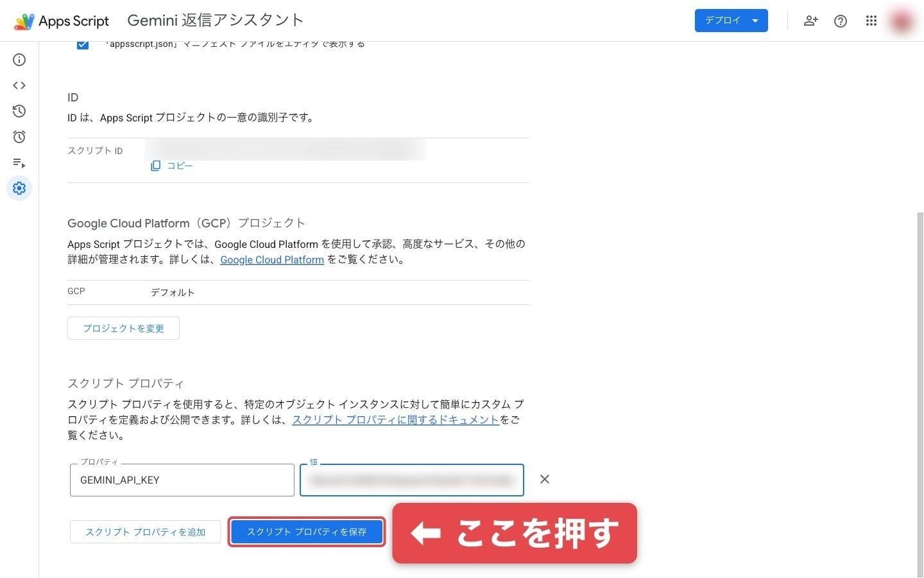Click the Google Cloud Platform（GCP）プロジェクト heading
Image resolution: width=924 pixels, height=578 pixels.
(186, 223)
